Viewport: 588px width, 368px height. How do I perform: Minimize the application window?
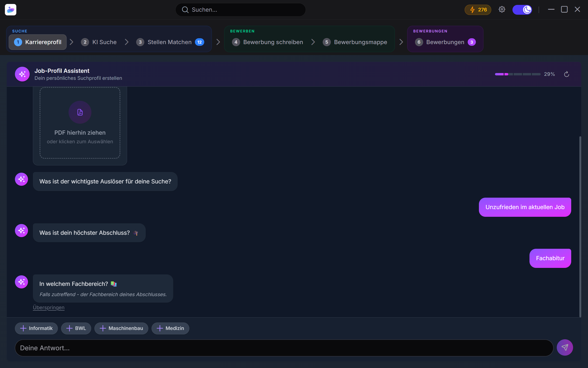551,10
